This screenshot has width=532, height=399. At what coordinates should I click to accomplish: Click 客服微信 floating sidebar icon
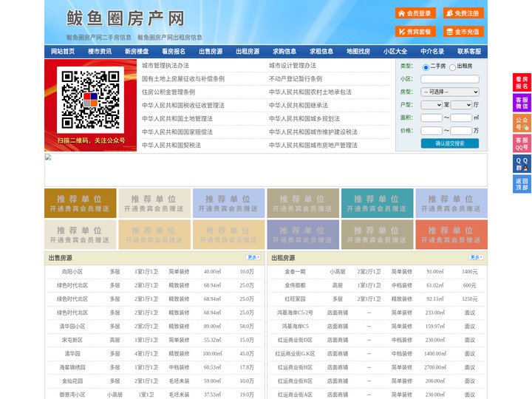(x=522, y=103)
